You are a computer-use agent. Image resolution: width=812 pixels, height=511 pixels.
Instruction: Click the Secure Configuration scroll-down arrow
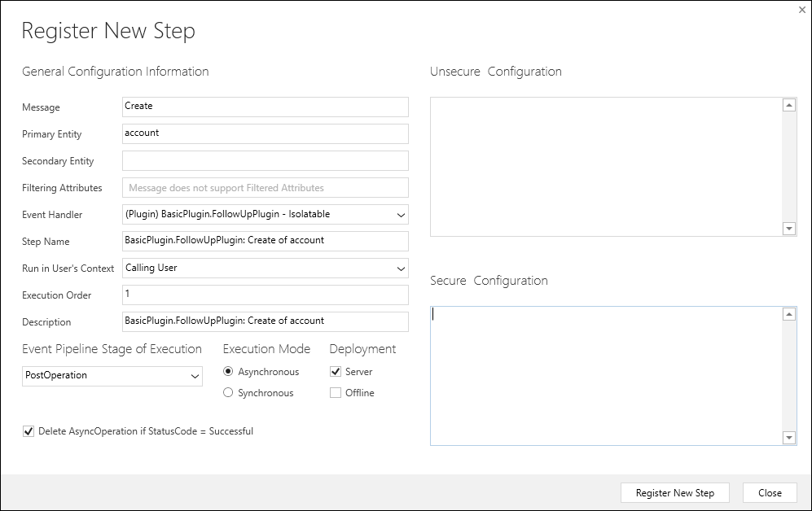coord(789,436)
